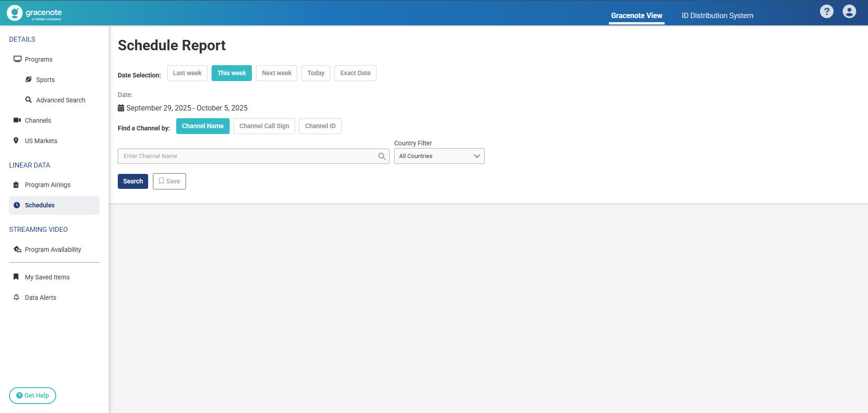Screen dimensions: 868x413
Task: Select the Gracenote View tab
Action: [636, 16]
